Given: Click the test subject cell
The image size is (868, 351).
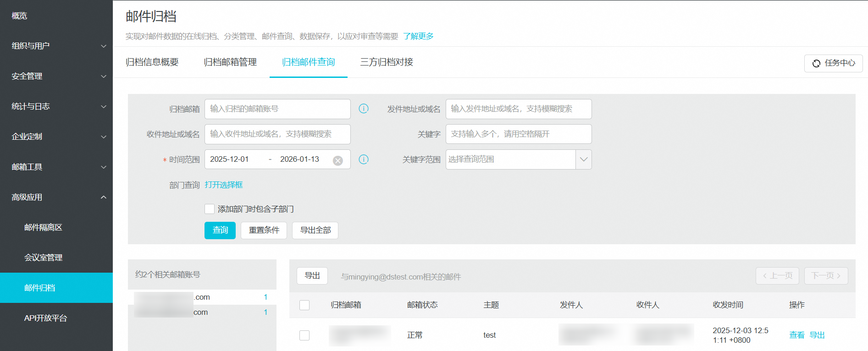Looking at the screenshot, I should (490, 335).
